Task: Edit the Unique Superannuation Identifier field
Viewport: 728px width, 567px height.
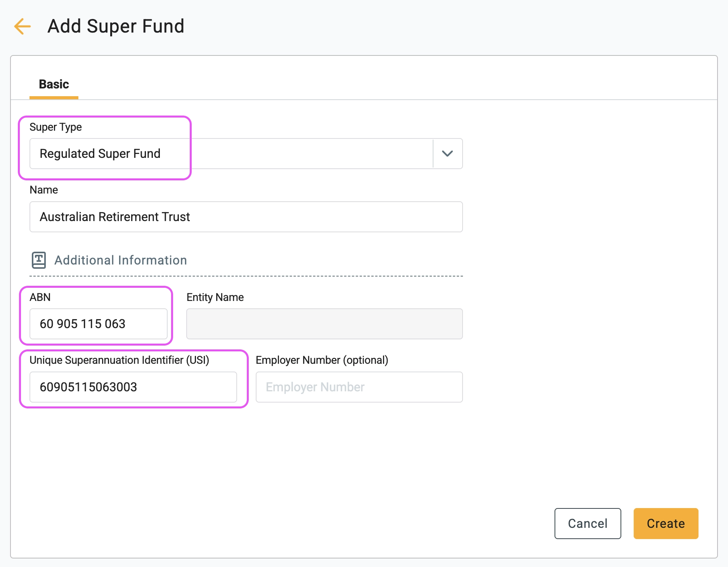Action: (133, 387)
